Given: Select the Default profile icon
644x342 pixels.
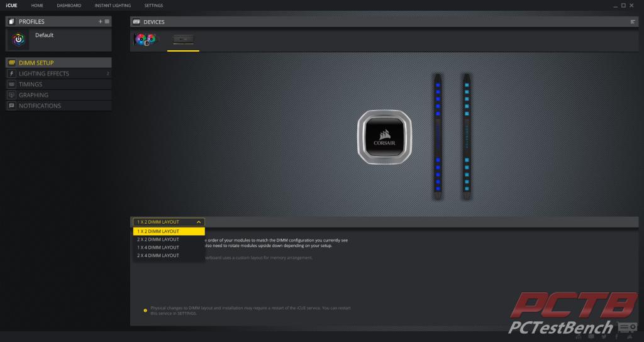Looking at the screenshot, I should (18, 40).
